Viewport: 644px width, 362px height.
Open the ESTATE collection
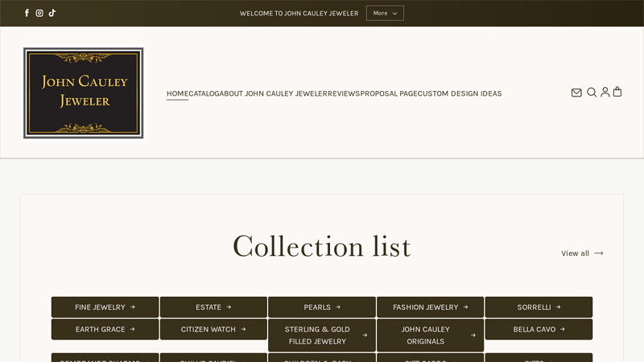(x=213, y=307)
